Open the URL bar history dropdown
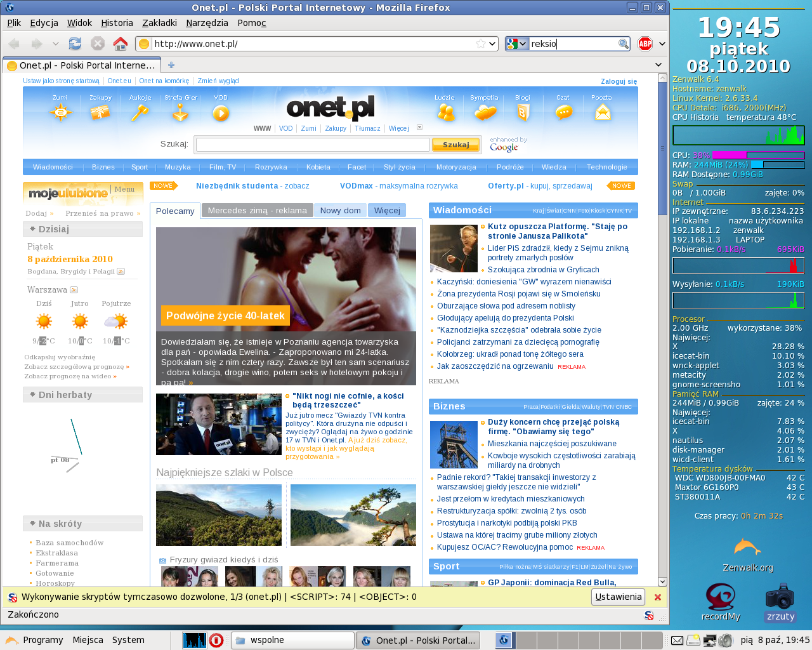812x650 pixels. (492, 44)
